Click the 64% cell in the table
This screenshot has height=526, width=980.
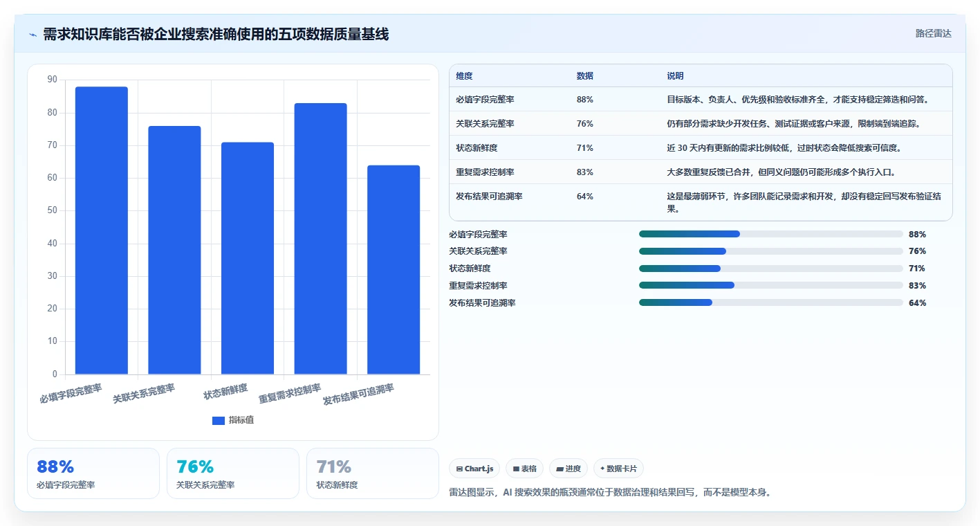click(584, 196)
